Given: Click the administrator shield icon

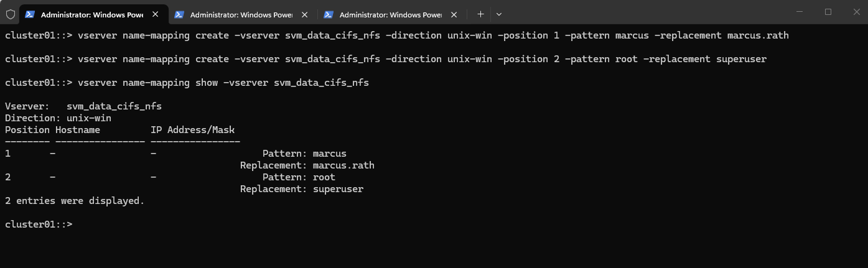Looking at the screenshot, I should 10,14.
